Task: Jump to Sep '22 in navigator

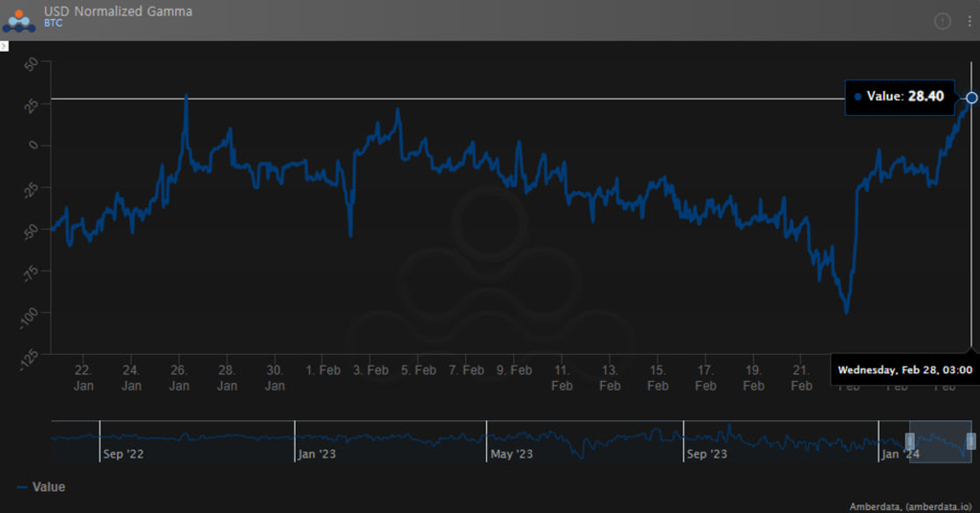Action: click(x=122, y=454)
